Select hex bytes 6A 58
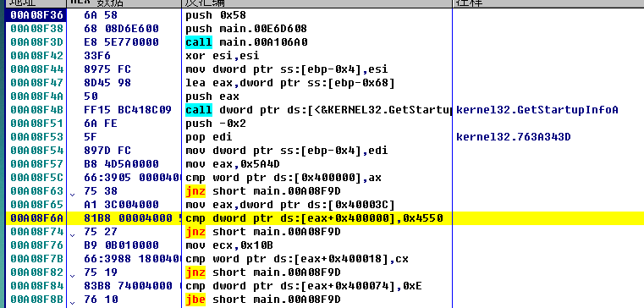This screenshot has width=644, height=308. [101, 15]
